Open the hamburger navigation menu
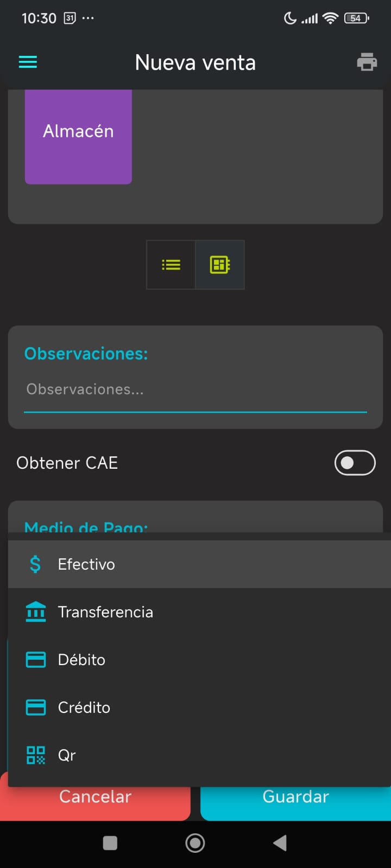The height and width of the screenshot is (868, 391). 28,62
